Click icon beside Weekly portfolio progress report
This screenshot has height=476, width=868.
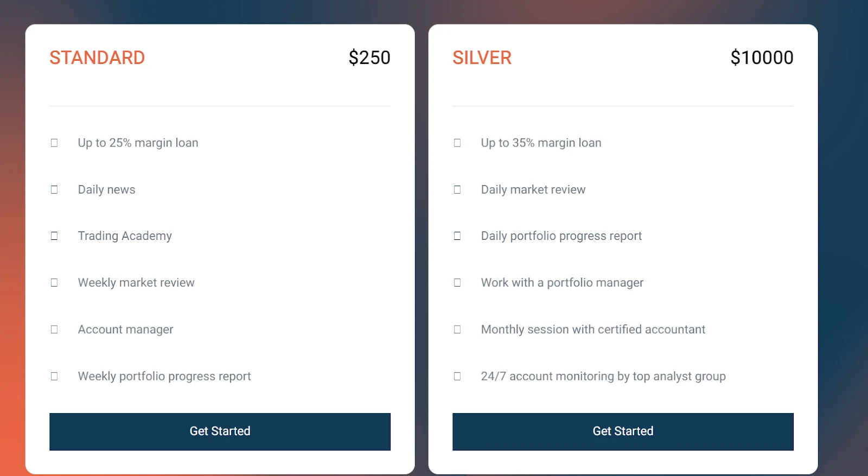(x=54, y=376)
